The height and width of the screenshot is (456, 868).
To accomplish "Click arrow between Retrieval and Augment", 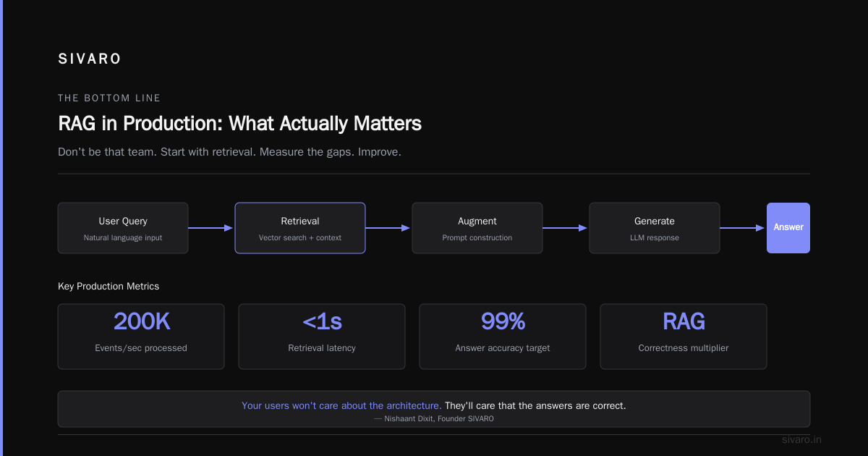I will click(388, 228).
